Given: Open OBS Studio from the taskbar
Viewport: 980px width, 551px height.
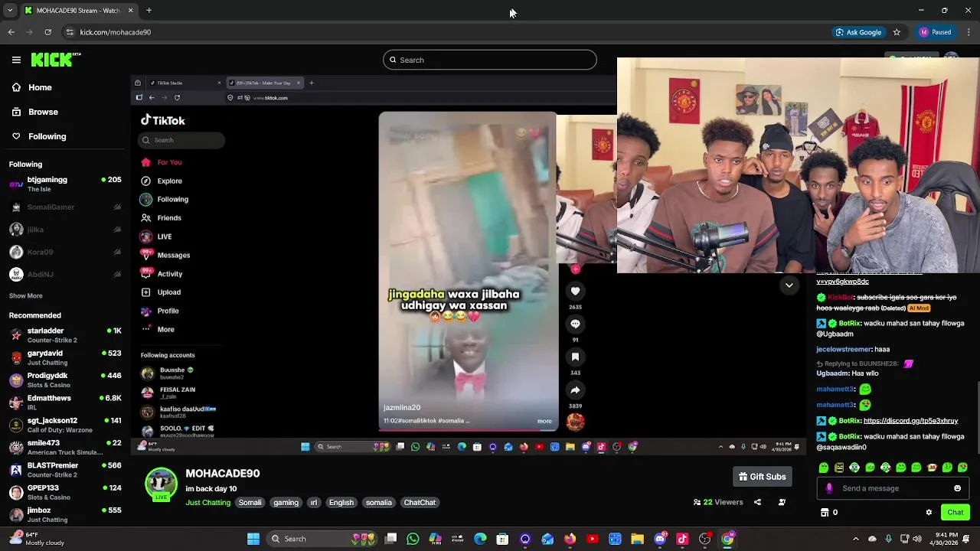Looking at the screenshot, I should coord(704,539).
